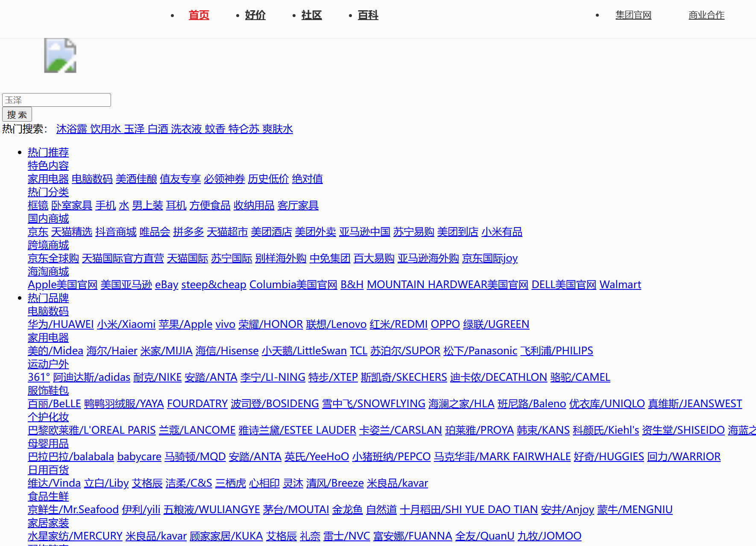This screenshot has width=756, height=546.
Task: Open the 商业合作 link
Action: 706,15
